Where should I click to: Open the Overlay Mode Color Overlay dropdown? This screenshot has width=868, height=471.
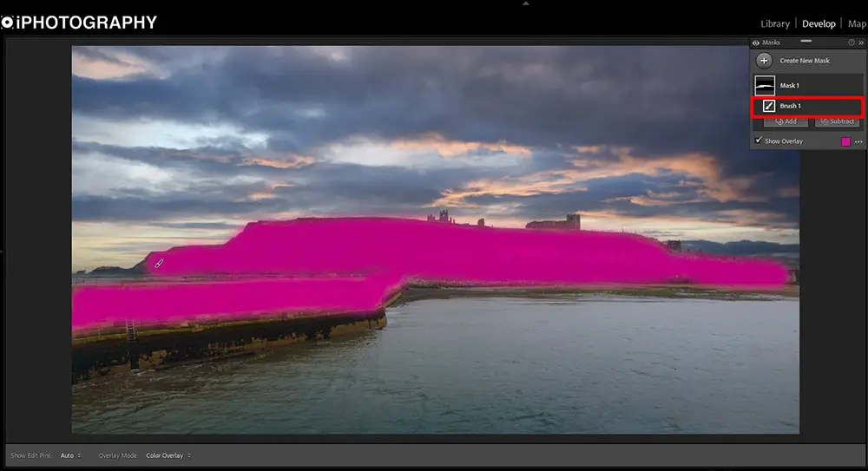click(x=168, y=455)
